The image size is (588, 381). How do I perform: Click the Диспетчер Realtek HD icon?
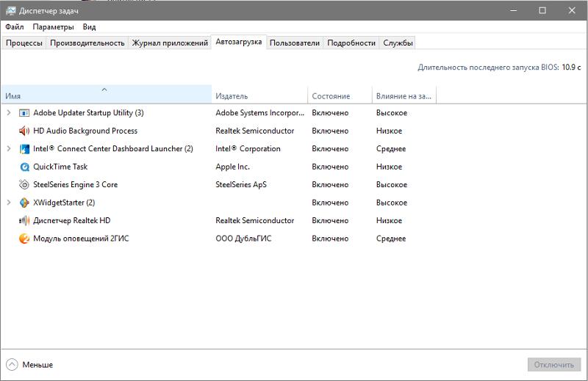[24, 221]
